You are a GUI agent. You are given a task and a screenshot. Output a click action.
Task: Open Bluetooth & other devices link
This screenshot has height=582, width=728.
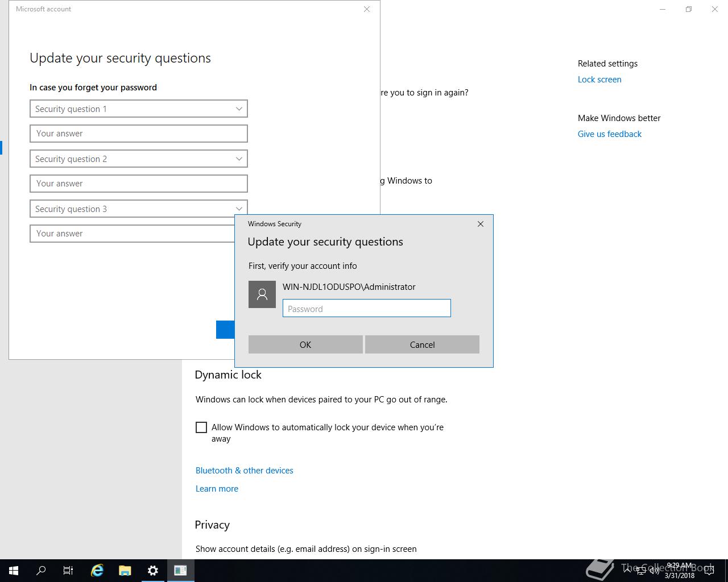tap(245, 471)
